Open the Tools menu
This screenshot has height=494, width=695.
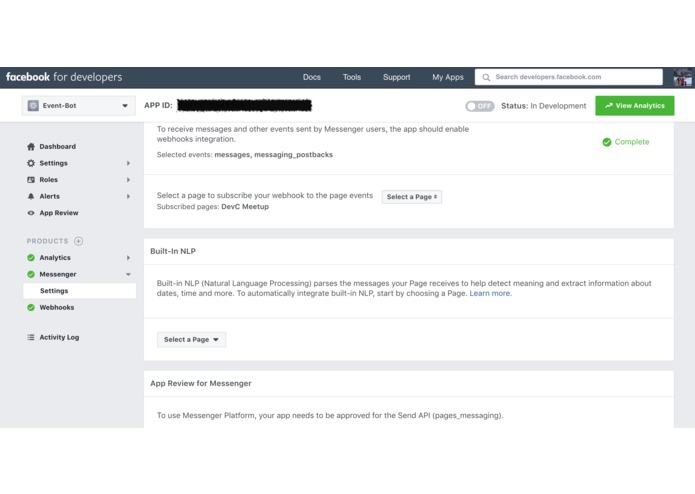pyautogui.click(x=352, y=77)
